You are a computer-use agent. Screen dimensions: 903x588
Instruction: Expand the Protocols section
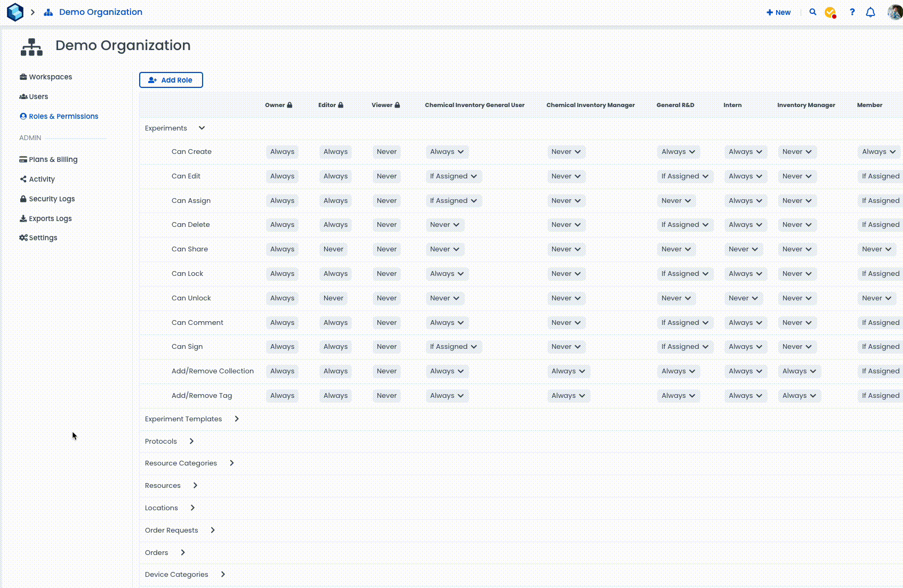(x=191, y=441)
